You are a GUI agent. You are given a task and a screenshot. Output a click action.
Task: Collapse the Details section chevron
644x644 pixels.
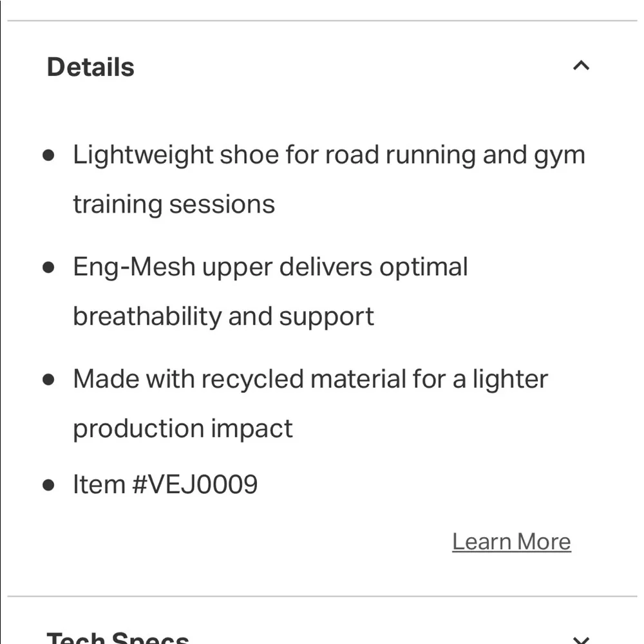pyautogui.click(x=581, y=66)
